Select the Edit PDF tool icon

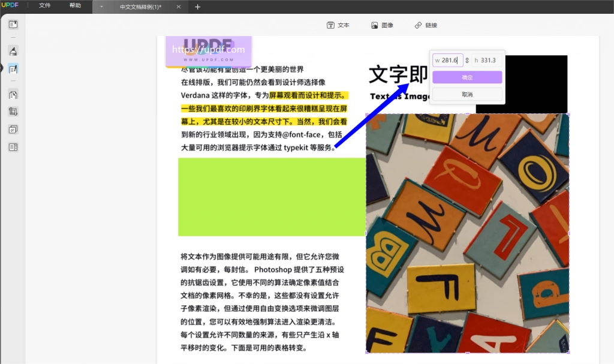click(x=13, y=69)
